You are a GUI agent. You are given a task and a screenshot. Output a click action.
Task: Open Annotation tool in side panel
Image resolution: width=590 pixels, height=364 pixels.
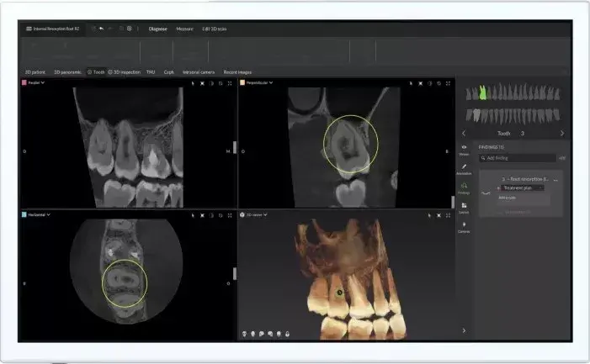click(464, 169)
